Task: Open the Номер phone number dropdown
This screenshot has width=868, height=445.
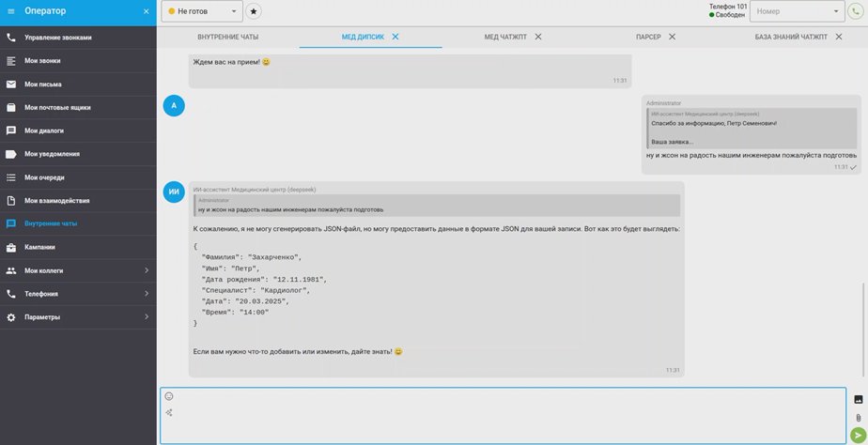Action: 797,11
